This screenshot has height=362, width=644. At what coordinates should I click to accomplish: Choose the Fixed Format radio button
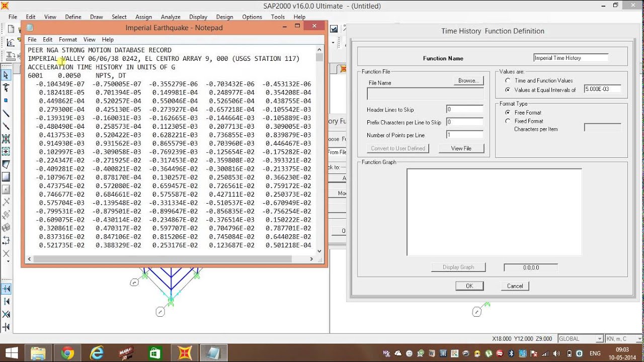[x=508, y=121]
